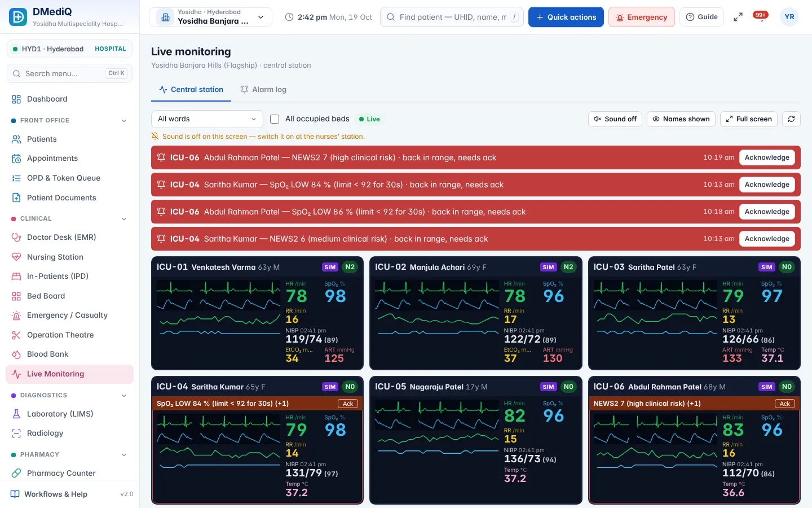
Task: Select the Central station tab
Action: pos(191,90)
